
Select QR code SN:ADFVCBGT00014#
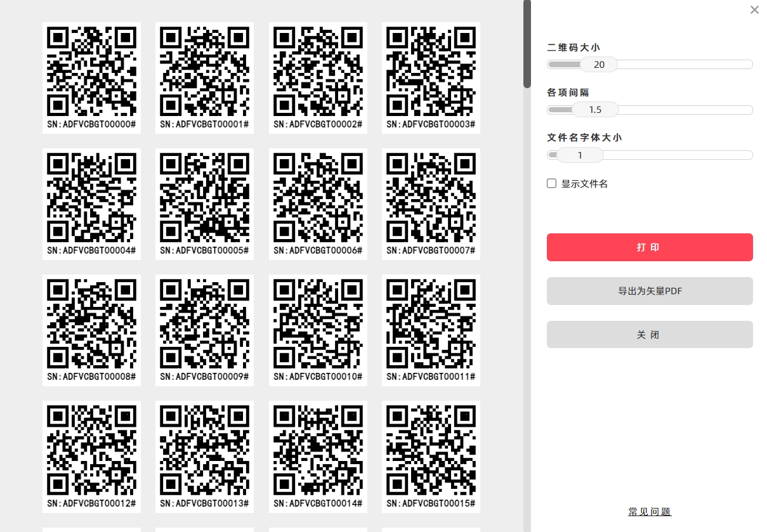(318, 457)
